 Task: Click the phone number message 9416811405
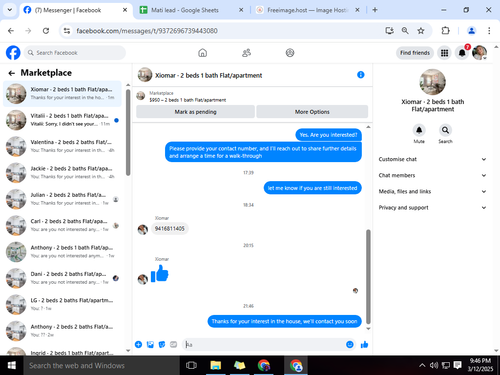(170, 228)
